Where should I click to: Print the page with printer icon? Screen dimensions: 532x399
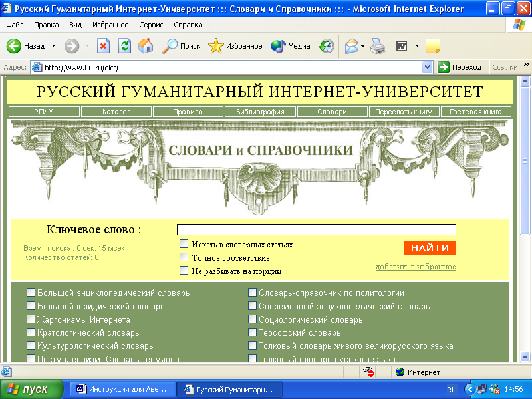378,46
